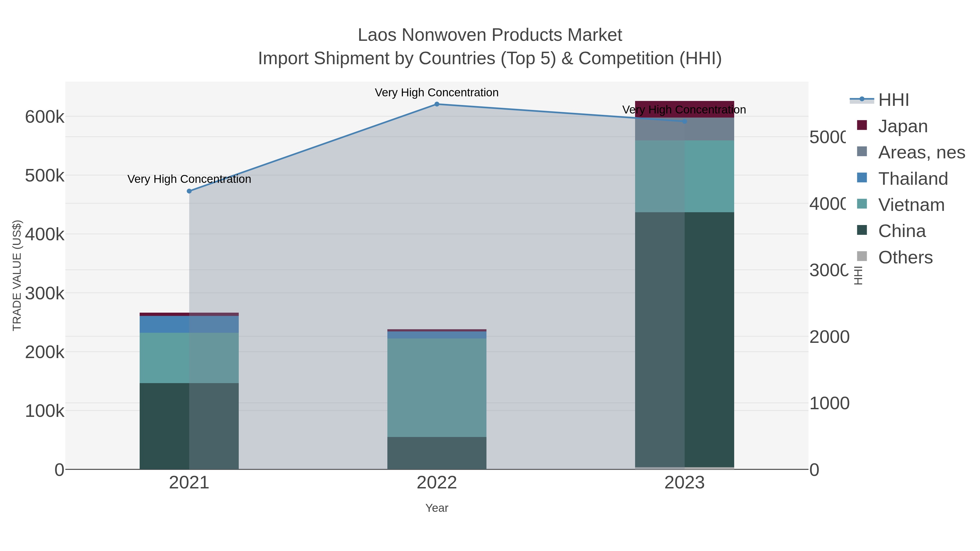Click the Vietnam teal color swatch
The image size is (980, 551).
click(x=862, y=204)
